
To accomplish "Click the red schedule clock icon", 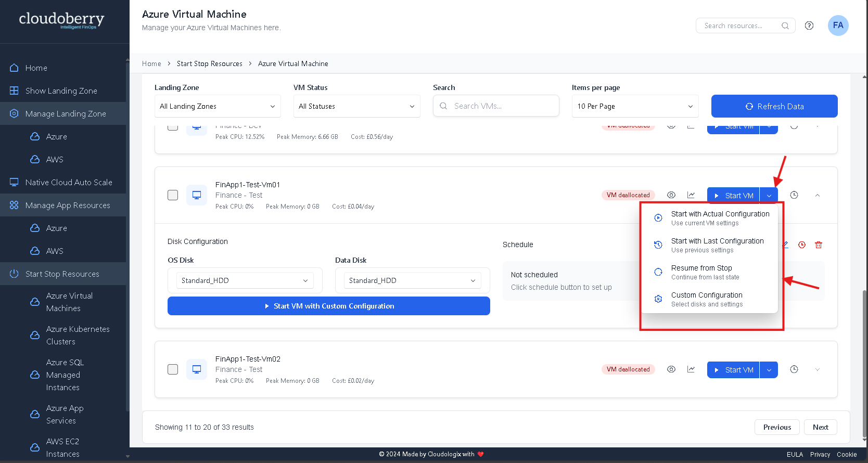I will click(802, 245).
